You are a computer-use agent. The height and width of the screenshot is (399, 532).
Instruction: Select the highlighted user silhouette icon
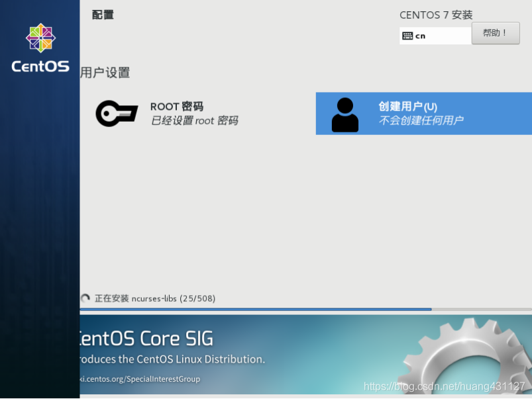tap(345, 113)
